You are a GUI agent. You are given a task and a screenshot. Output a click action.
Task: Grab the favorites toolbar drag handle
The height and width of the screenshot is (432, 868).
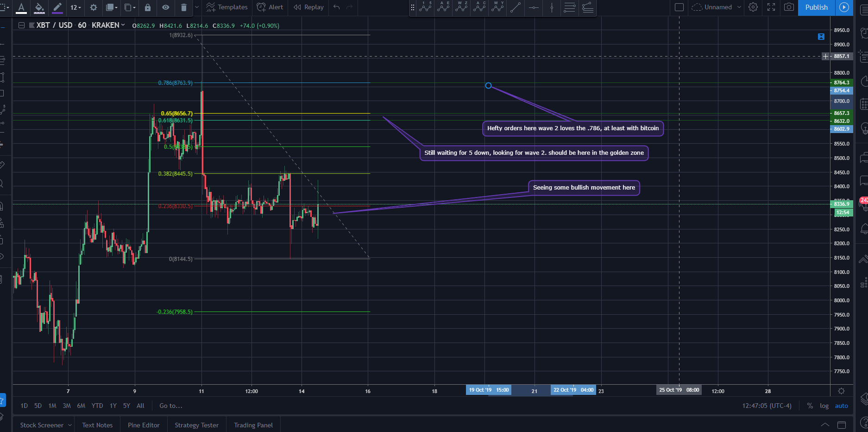click(x=413, y=7)
